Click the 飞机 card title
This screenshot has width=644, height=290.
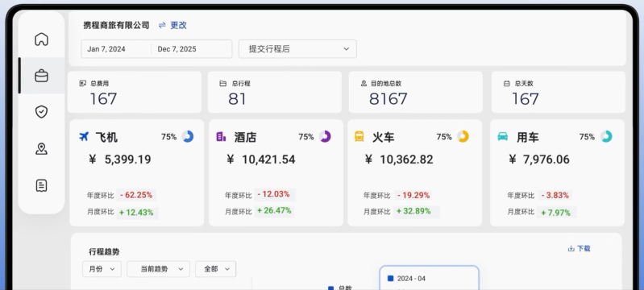106,137
